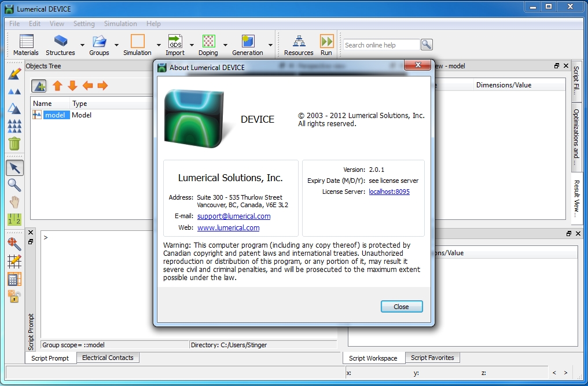This screenshot has height=386, width=588.
Task: Select the pan hand tool
Action: pyautogui.click(x=14, y=202)
